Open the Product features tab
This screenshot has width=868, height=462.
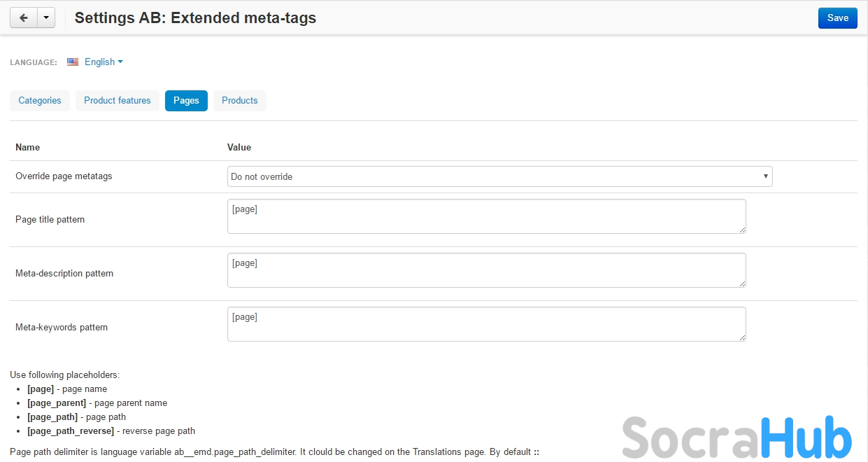[118, 101]
